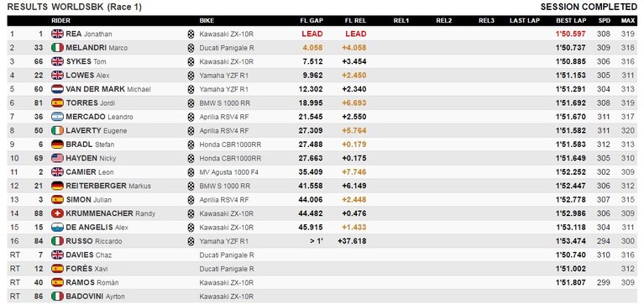Click the MAX speed column header
This screenshot has width=644, height=305.
click(x=627, y=20)
